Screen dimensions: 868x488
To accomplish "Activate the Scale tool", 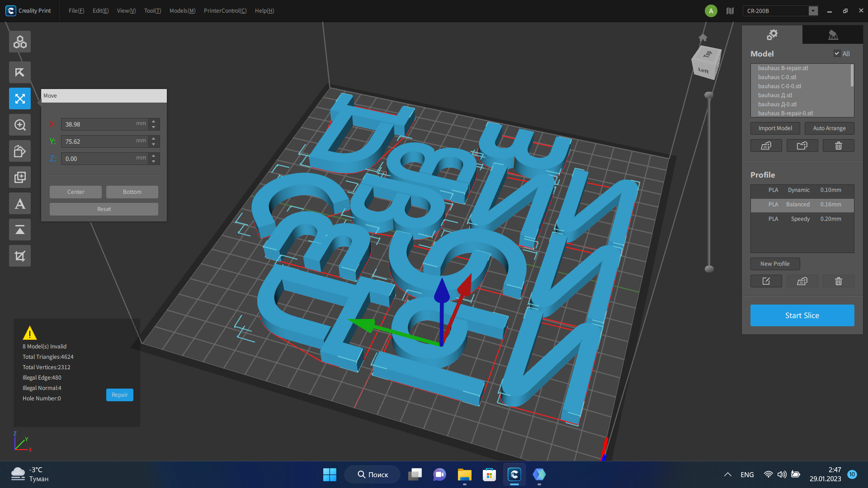I will [x=19, y=125].
